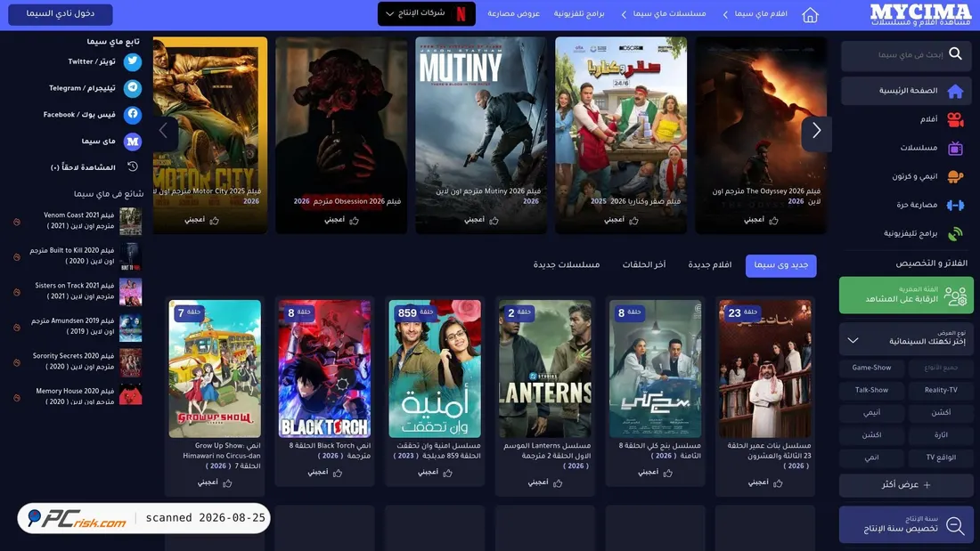This screenshot has height=551, width=980.
Task: Toggle the Game-Show genre filter
Action: point(871,368)
